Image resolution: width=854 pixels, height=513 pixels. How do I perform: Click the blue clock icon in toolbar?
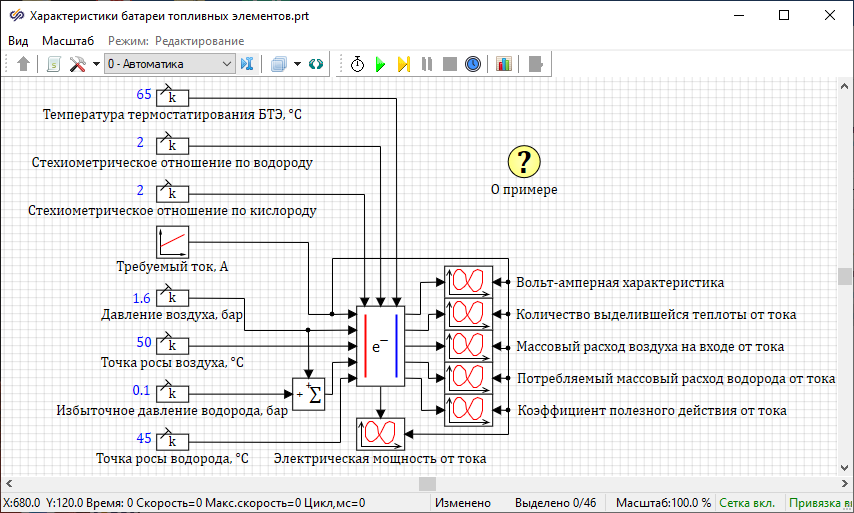473,64
